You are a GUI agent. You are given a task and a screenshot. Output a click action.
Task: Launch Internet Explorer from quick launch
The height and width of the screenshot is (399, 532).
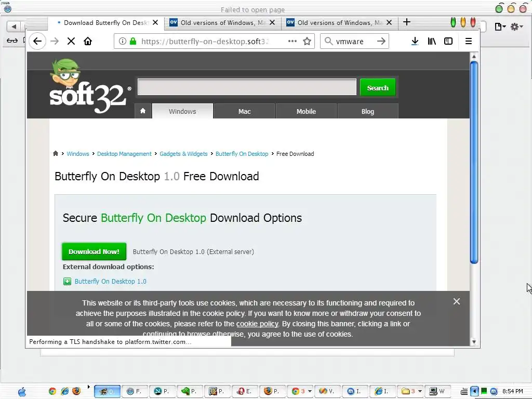tap(64, 391)
